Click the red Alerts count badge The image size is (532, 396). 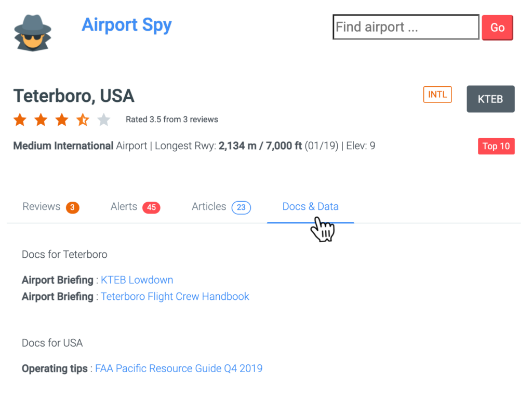click(x=151, y=208)
